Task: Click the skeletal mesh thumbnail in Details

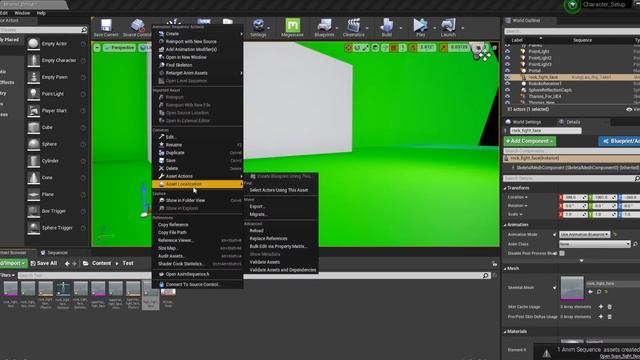Action: tap(572, 288)
